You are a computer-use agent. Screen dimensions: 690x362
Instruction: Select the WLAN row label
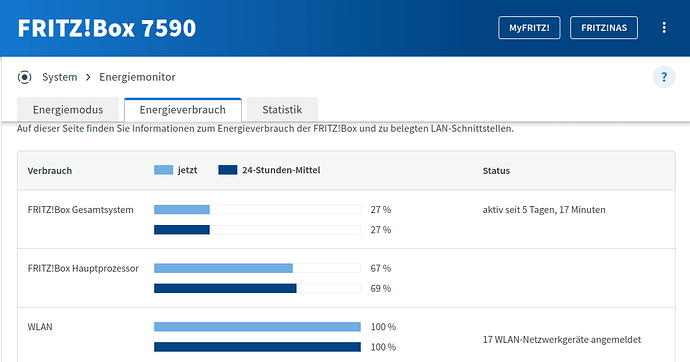coord(40,327)
